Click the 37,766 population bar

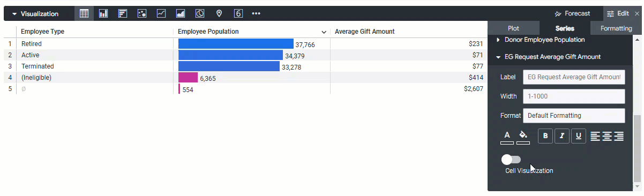[236, 44]
